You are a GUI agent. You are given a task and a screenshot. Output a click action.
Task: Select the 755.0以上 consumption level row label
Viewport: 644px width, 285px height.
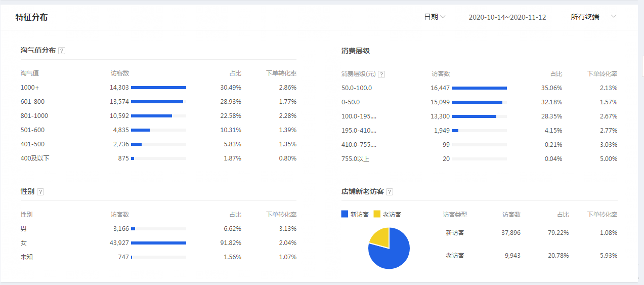pyautogui.click(x=355, y=159)
